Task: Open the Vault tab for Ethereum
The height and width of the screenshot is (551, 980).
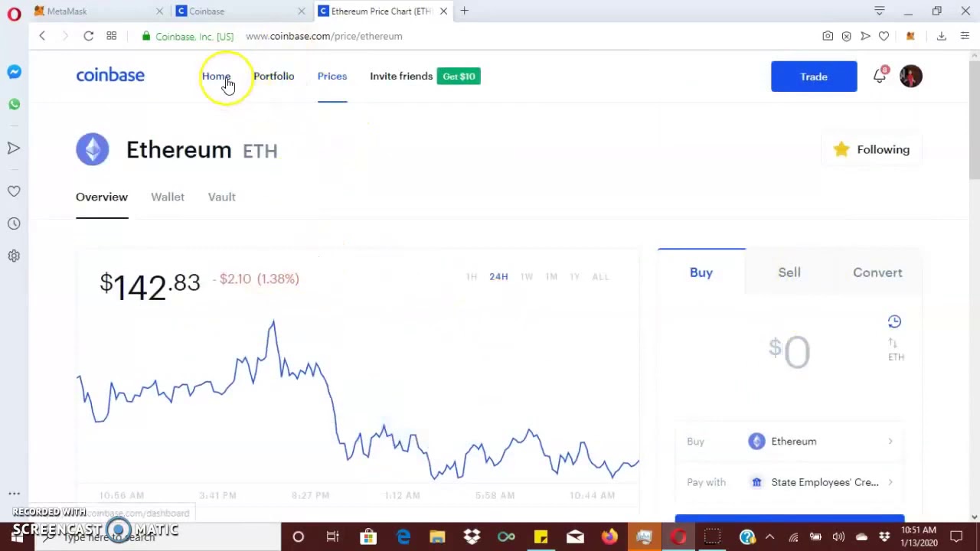Action: pyautogui.click(x=222, y=197)
